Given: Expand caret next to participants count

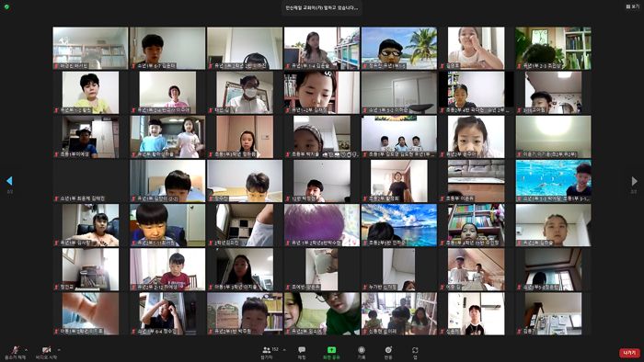Looking at the screenshot, I should tap(284, 350).
